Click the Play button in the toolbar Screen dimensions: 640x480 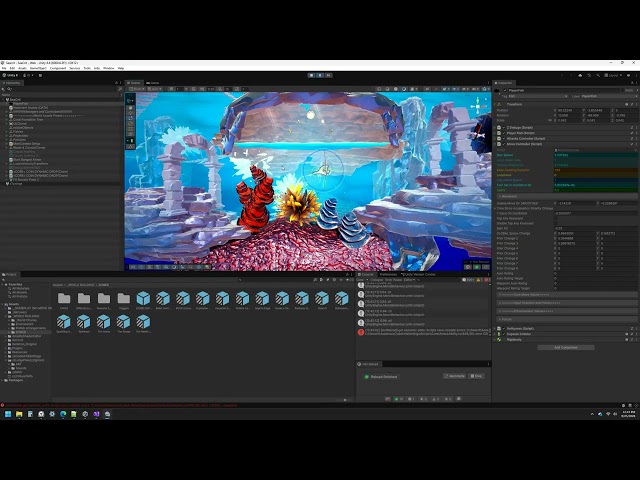311,75
